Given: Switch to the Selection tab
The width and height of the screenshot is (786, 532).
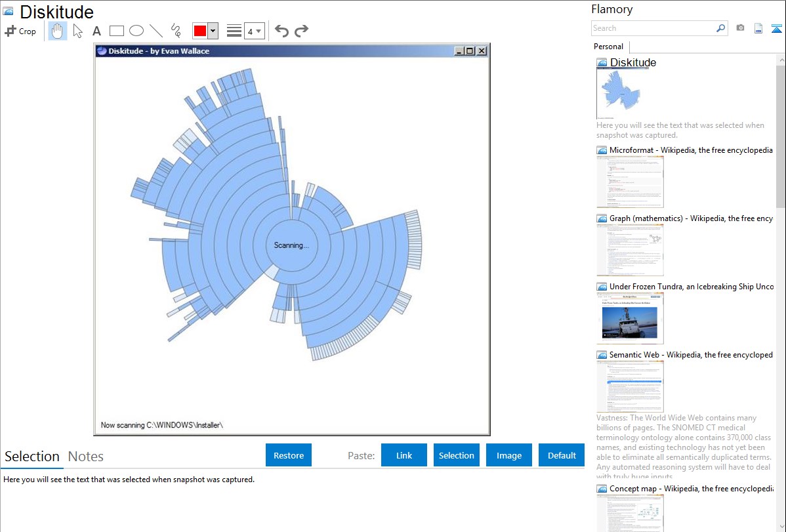Looking at the screenshot, I should [32, 457].
